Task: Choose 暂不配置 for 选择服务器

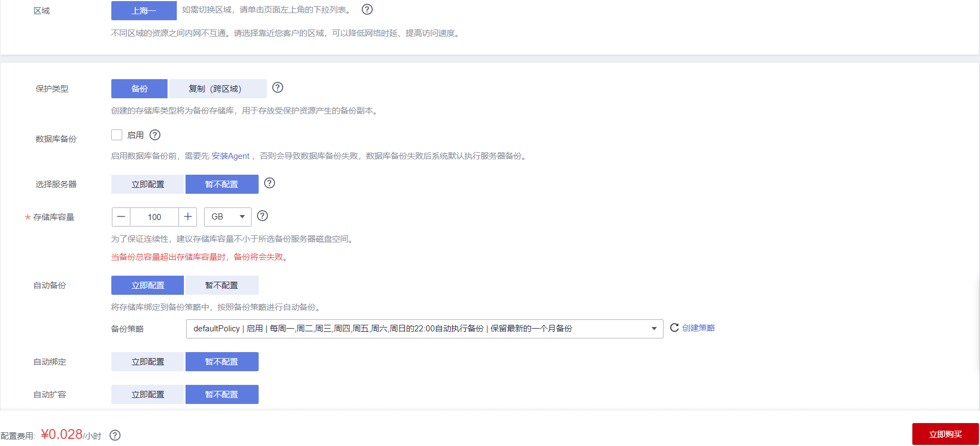Action: 222,184
